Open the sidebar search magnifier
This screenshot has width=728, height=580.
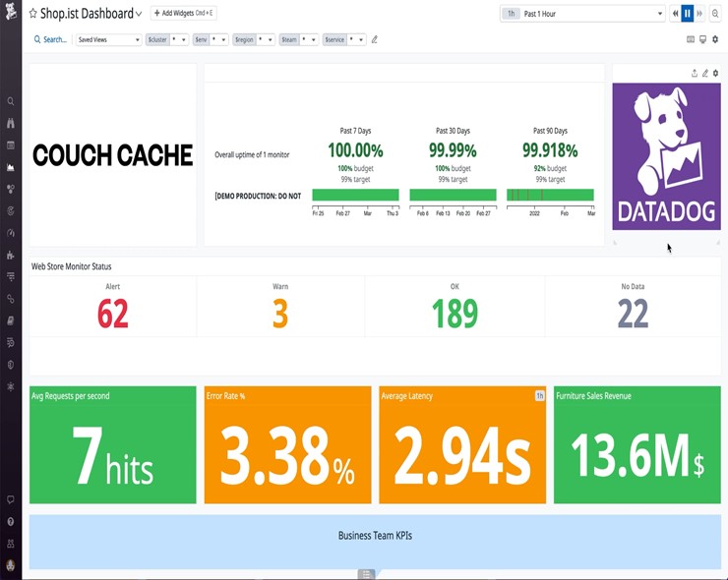[x=11, y=101]
